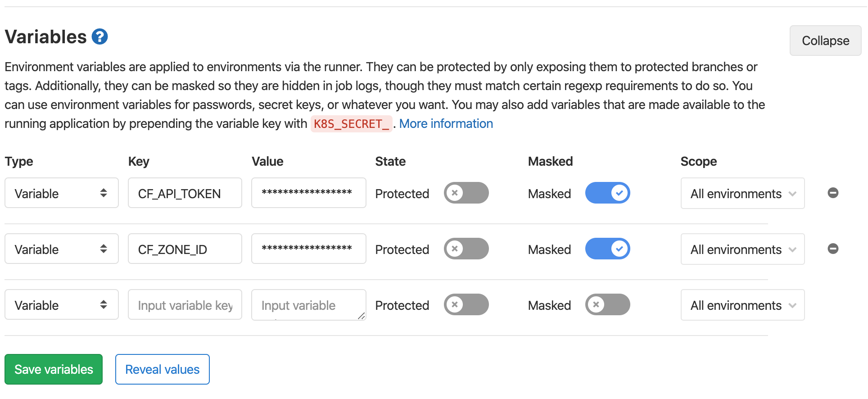Image resolution: width=868 pixels, height=399 pixels.
Task: Open the Type dropdown for the CF_API_TOKEN row
Action: (x=61, y=193)
